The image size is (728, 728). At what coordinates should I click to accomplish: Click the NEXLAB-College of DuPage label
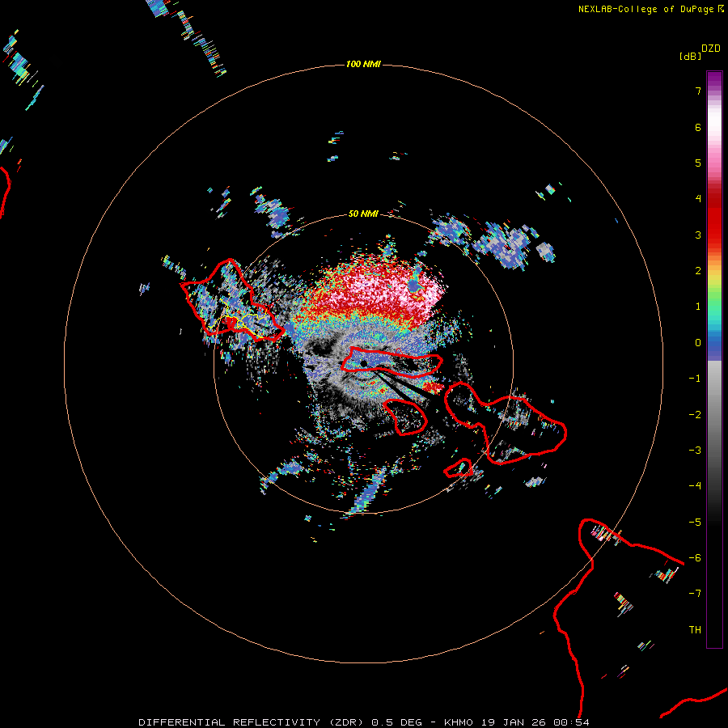pos(645,9)
